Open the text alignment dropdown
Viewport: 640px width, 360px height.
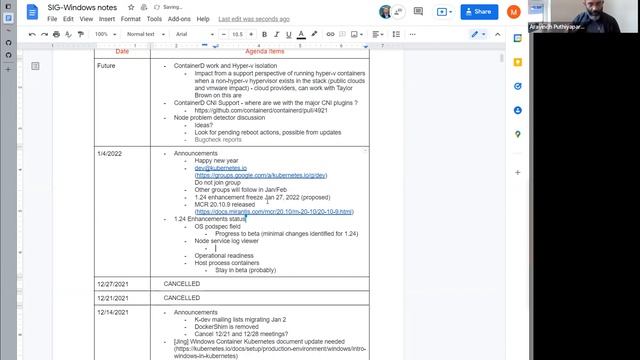coord(378,34)
